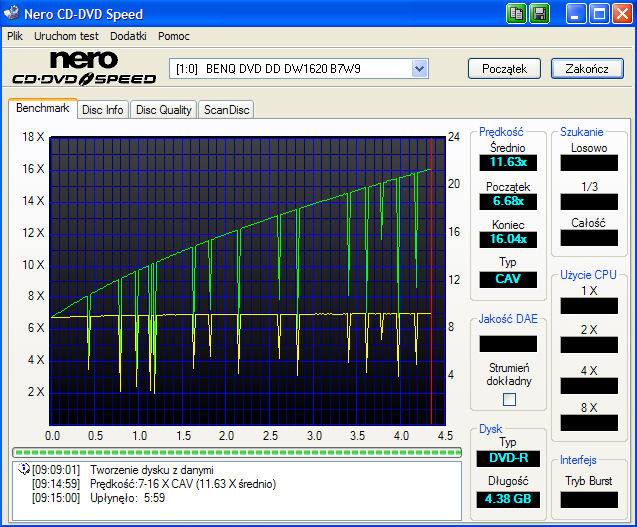Switch to the Disc Info tab

(x=103, y=110)
